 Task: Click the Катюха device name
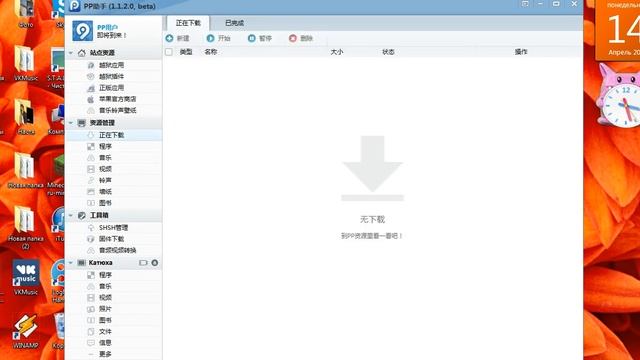(100, 263)
